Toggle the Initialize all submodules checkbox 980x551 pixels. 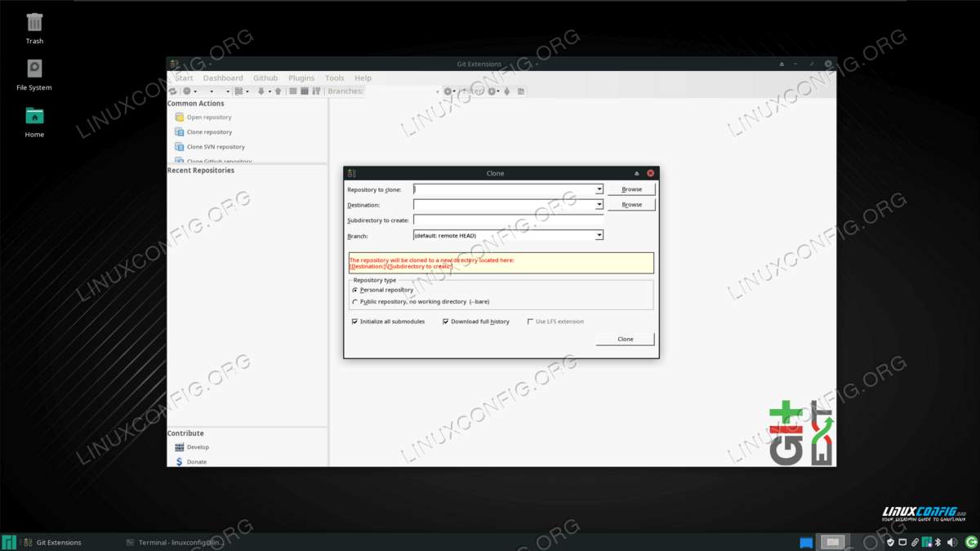click(x=355, y=322)
